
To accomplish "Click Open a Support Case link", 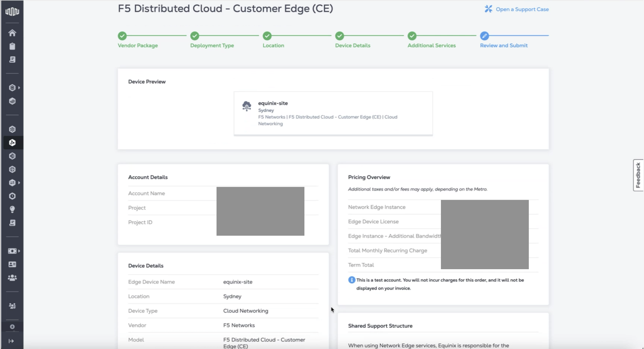I will [x=522, y=10].
